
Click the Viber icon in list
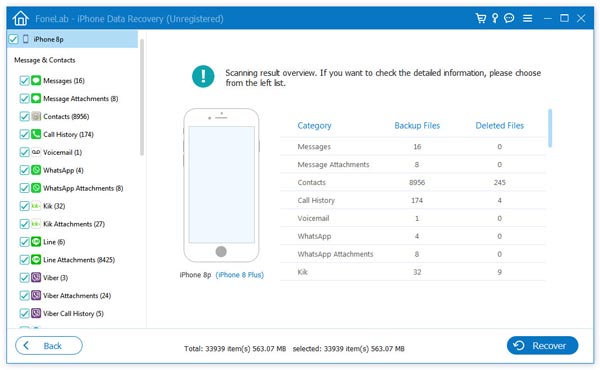tap(36, 277)
